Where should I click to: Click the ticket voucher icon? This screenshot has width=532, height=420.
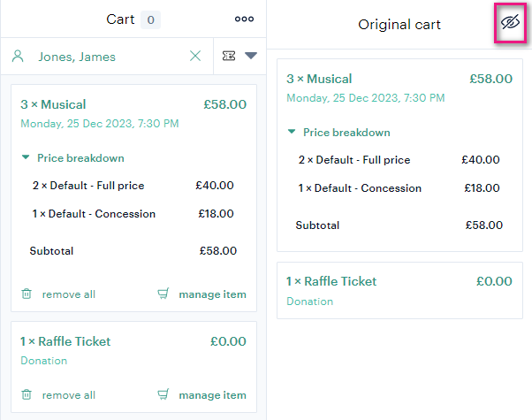(229, 56)
